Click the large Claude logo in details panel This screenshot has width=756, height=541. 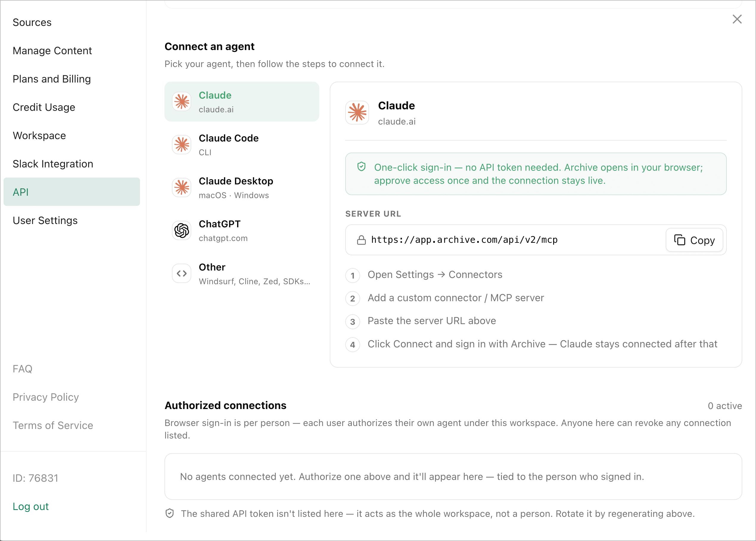pos(357,113)
